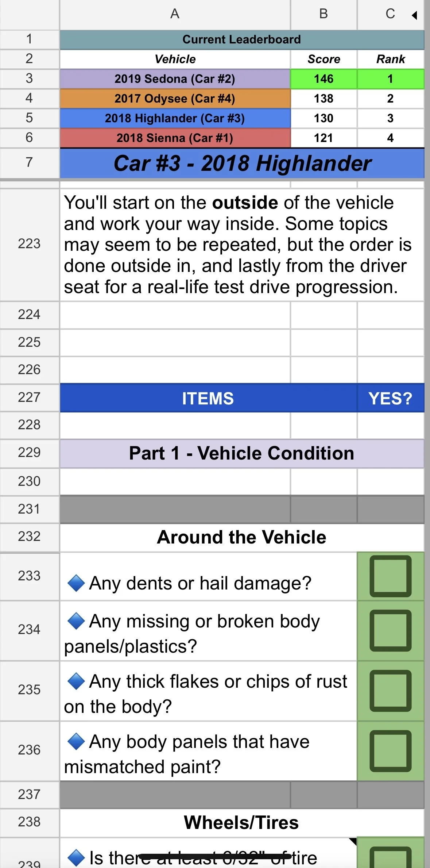Click the YES? column header cell
Screen dimensions: 430x868
390,398
